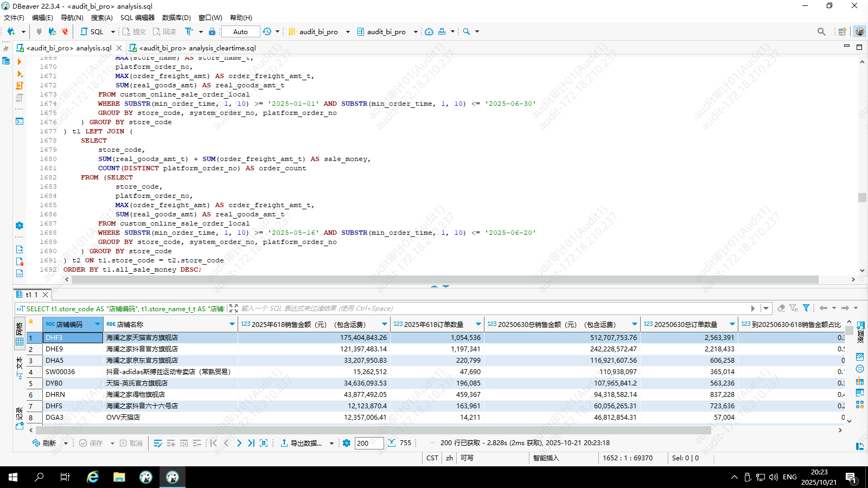Click the execute SQL statement arrow icon
The width and height of the screenshot is (868, 488).
pos(20,62)
